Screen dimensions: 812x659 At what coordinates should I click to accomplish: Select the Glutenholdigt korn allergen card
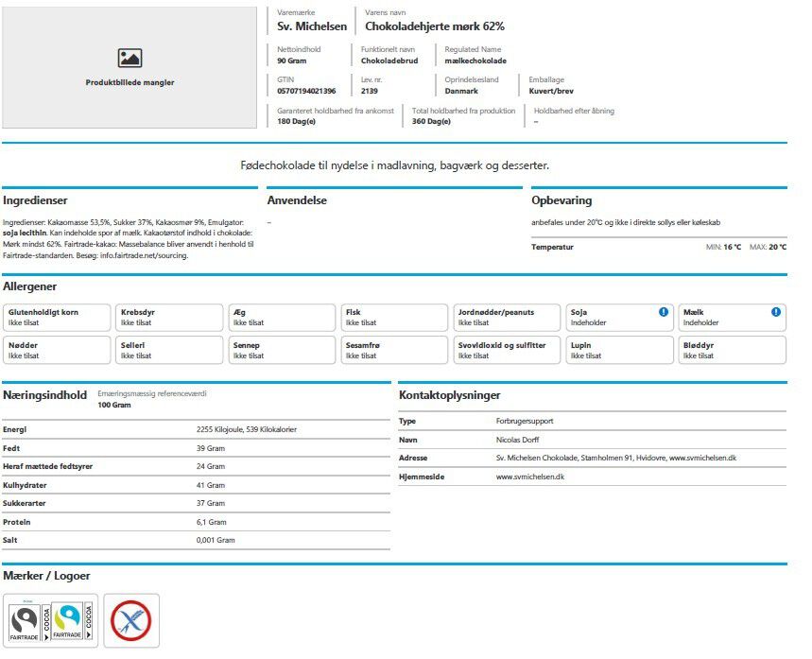pyautogui.click(x=57, y=318)
